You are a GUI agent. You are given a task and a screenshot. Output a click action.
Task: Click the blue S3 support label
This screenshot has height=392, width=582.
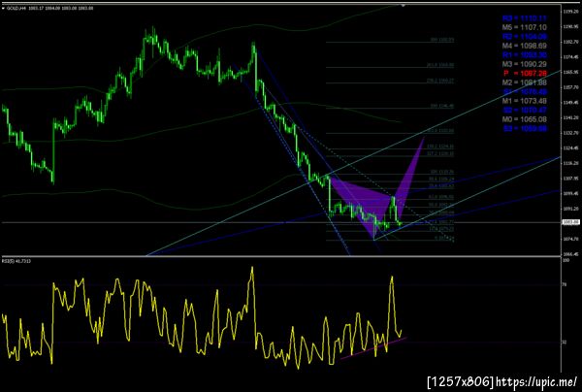pyautogui.click(x=525, y=129)
